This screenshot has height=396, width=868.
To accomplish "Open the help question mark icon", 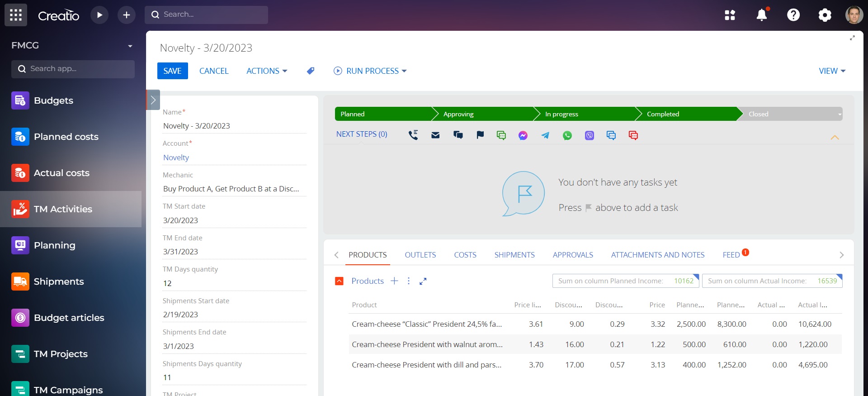I will 793,15.
